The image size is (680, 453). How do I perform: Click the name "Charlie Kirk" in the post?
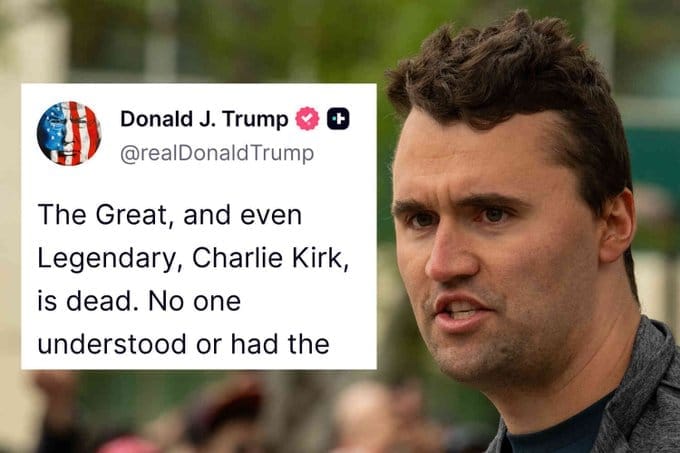click(x=267, y=258)
